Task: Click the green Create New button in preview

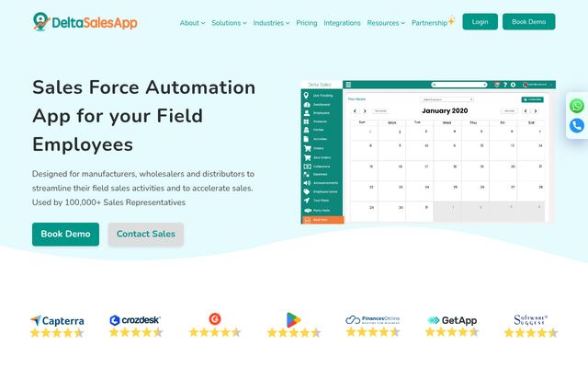Action: (532, 99)
